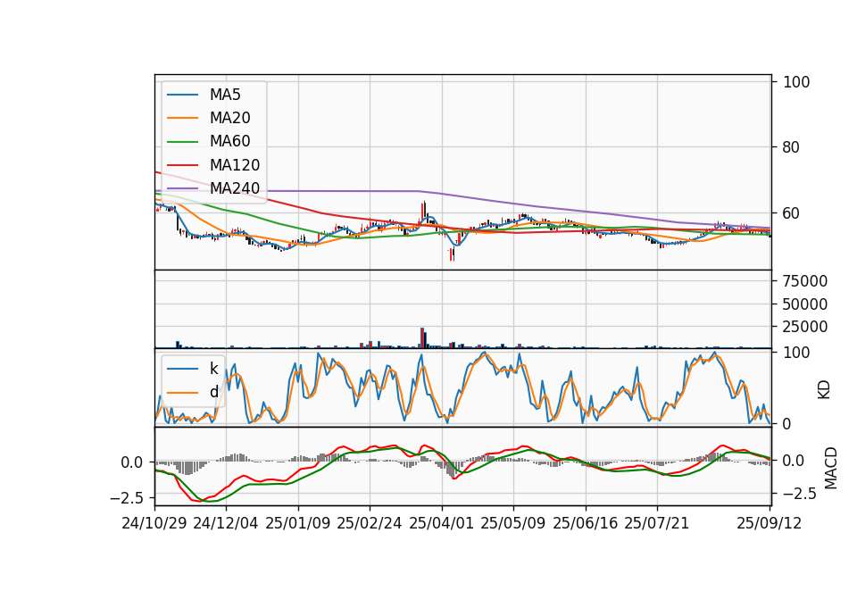Click the left MACD axis value −2.5
This screenshot has width=857, height=616.
(x=127, y=498)
